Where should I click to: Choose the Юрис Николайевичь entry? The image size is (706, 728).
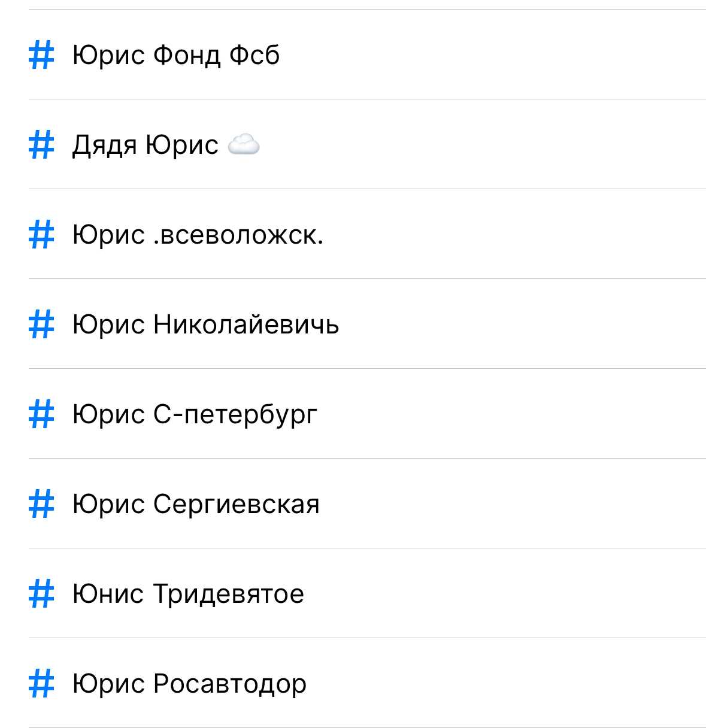(x=205, y=324)
